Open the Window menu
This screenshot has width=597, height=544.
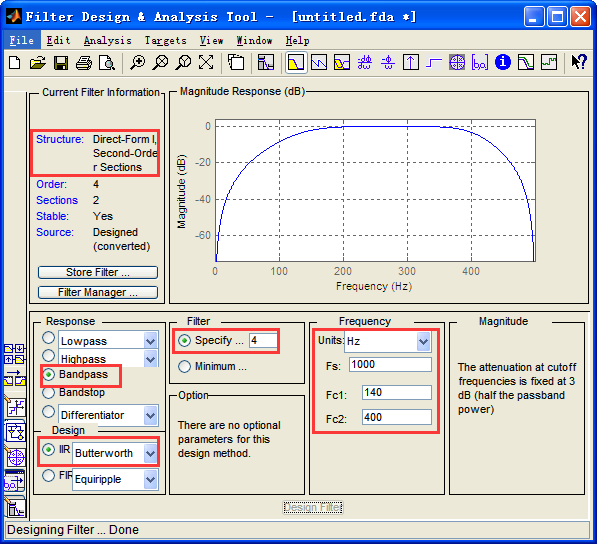coord(254,40)
